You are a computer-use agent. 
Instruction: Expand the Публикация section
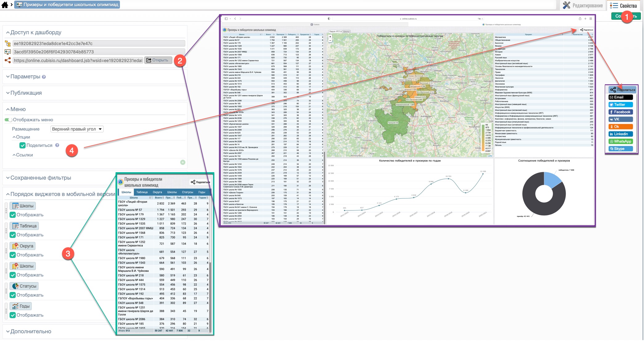coord(26,93)
